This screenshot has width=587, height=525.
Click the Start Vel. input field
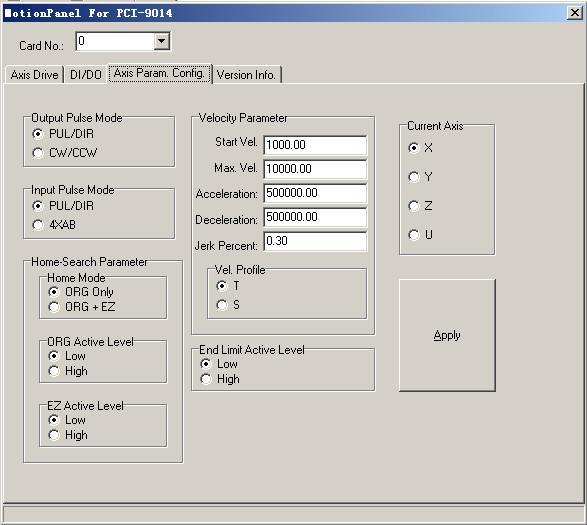[x=315, y=145]
